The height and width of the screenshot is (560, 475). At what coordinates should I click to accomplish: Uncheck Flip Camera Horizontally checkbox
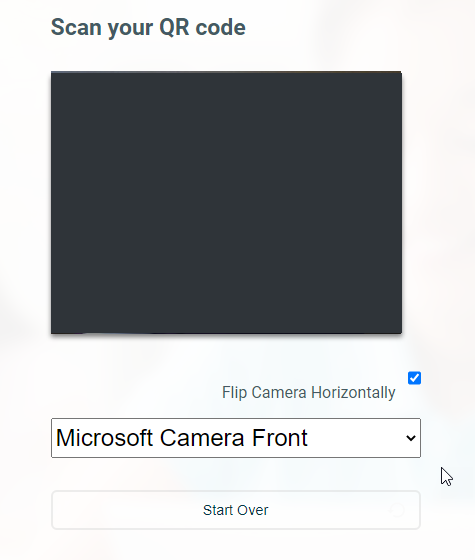414,378
